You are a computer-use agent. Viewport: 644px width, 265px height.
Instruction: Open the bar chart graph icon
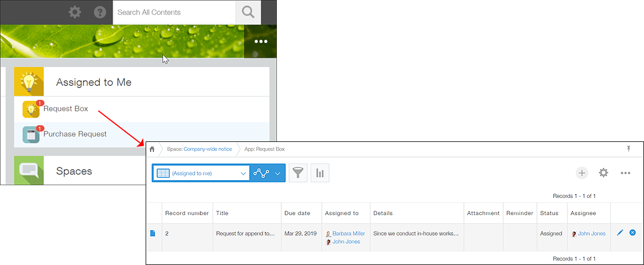tap(320, 173)
